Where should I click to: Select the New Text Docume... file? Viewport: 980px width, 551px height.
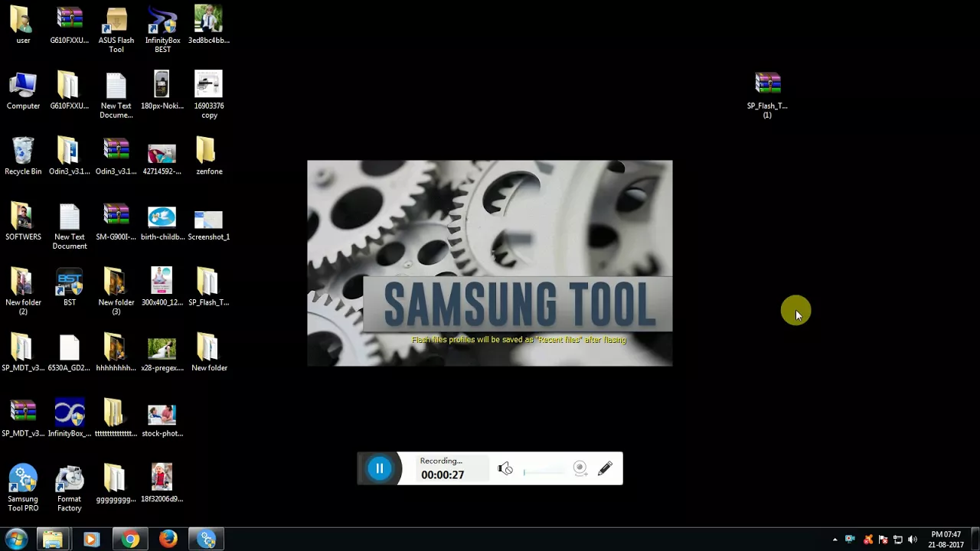(116, 96)
